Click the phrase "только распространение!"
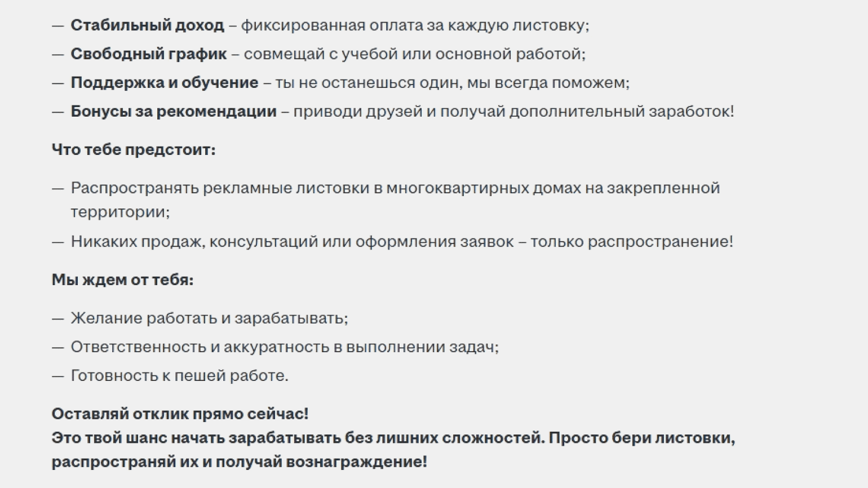The image size is (868, 488). tap(631, 242)
